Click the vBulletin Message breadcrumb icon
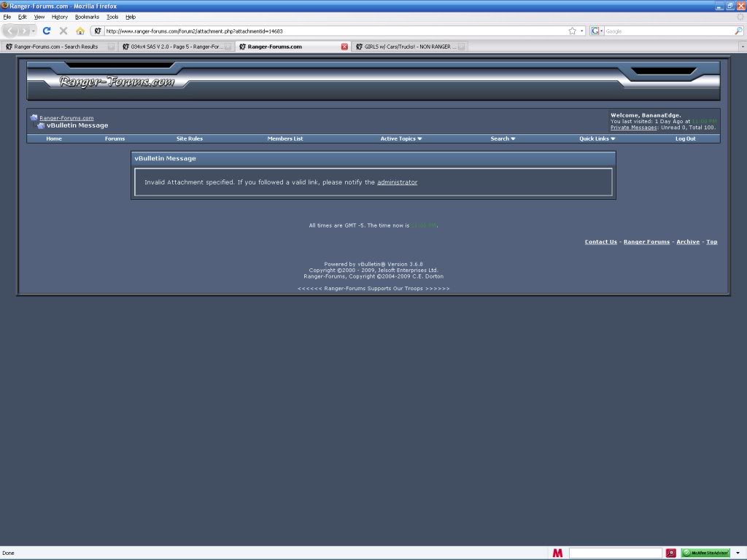The image size is (747, 560). [x=41, y=125]
